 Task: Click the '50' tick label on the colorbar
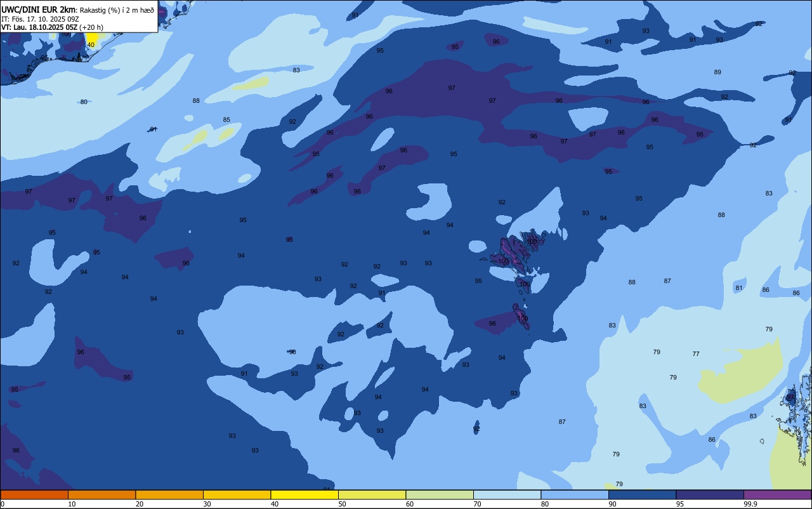343,504
